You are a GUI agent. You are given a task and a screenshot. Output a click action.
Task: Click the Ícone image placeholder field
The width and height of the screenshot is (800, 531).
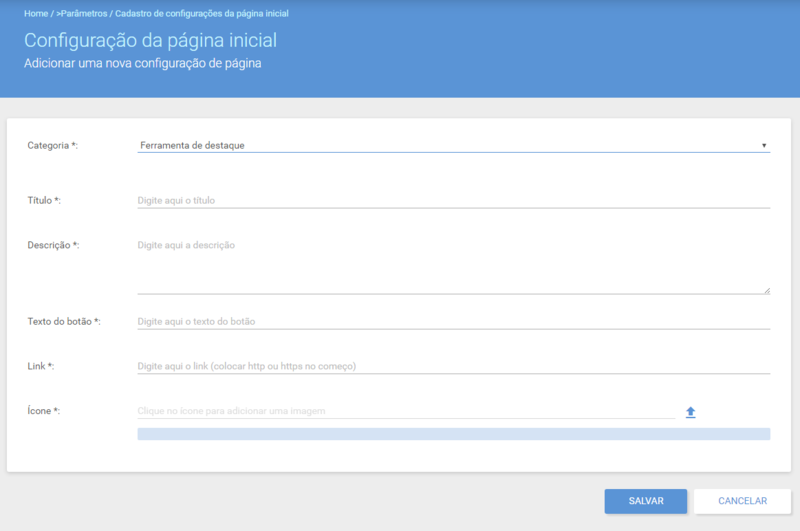406,411
